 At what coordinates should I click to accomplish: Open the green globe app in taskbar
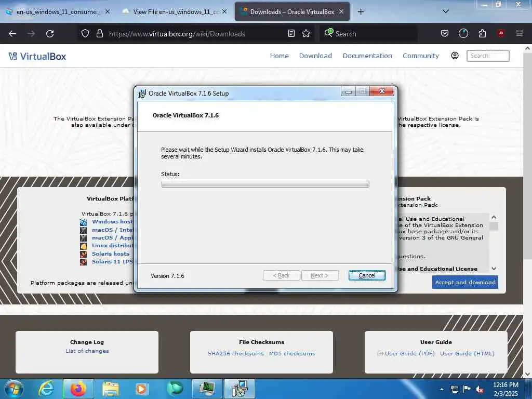pyautogui.click(x=175, y=389)
